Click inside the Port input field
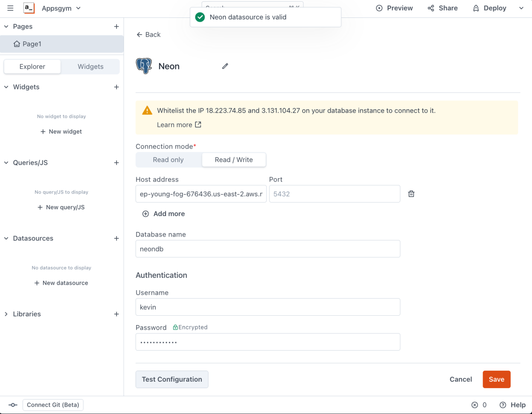The image size is (532, 414). coord(335,194)
